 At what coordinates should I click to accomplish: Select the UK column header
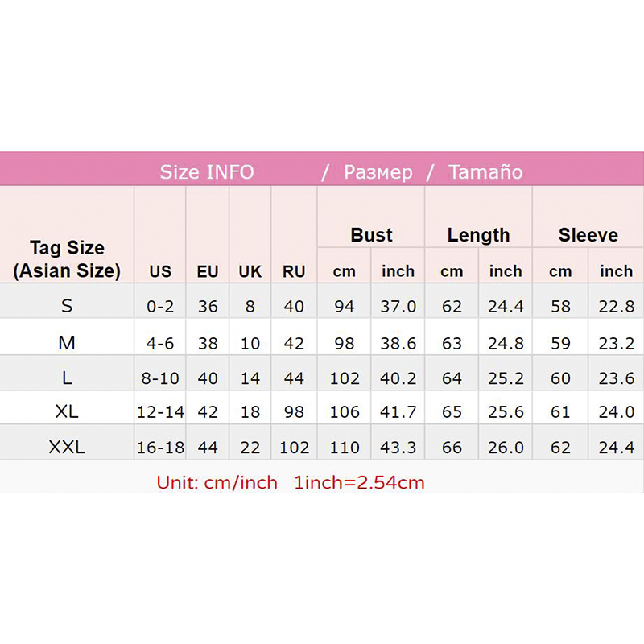click(250, 271)
